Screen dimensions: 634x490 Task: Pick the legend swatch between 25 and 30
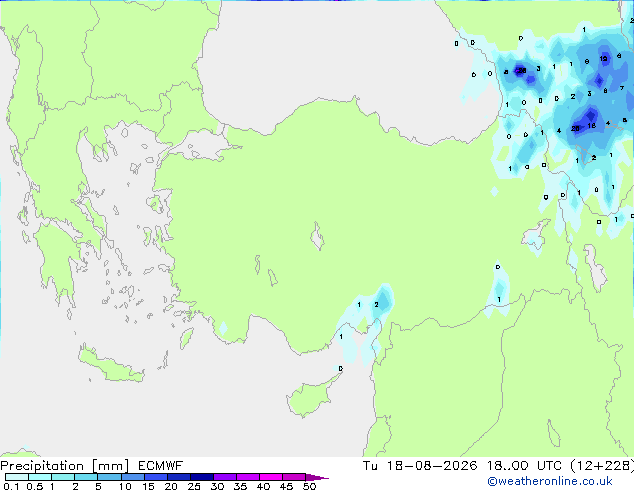(x=202, y=477)
